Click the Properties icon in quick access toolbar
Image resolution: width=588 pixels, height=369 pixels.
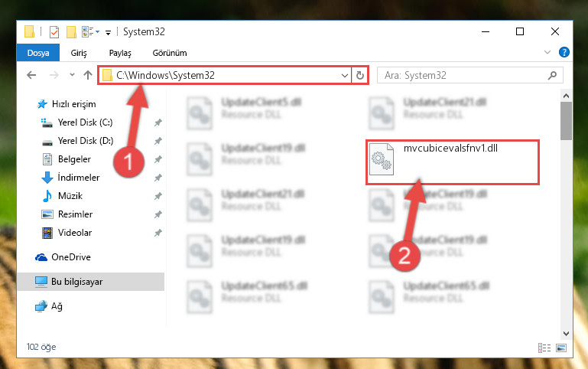[54, 32]
